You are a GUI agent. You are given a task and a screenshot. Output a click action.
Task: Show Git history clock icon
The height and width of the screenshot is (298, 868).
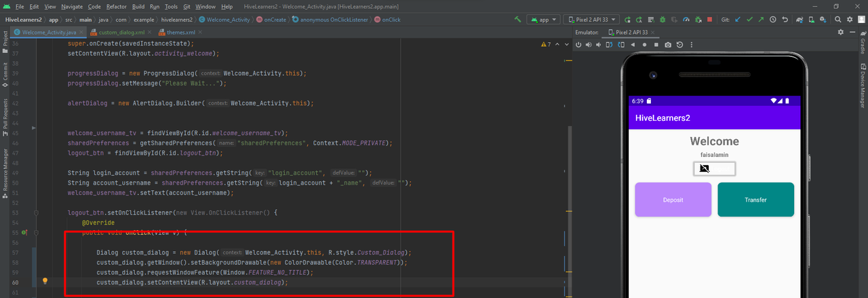(x=773, y=20)
